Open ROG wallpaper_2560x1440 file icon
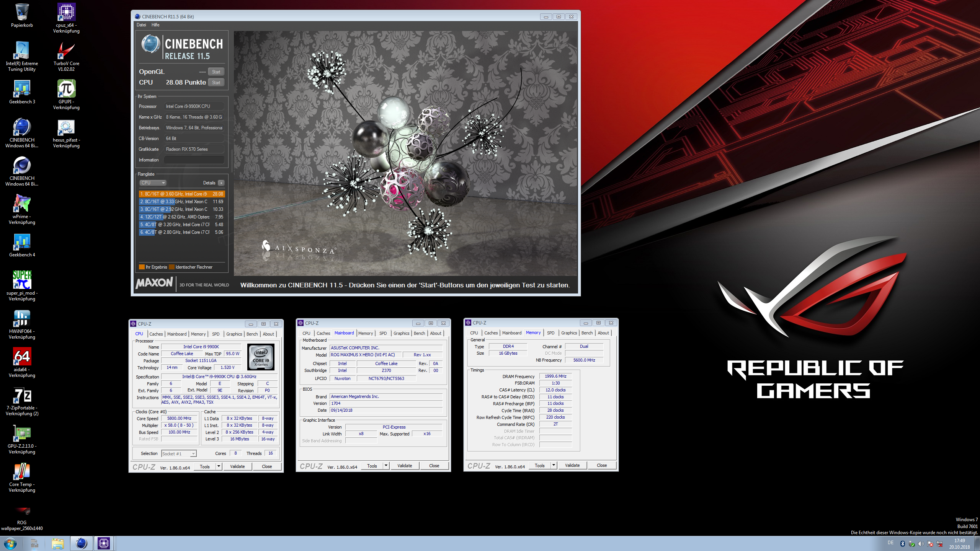Viewport: 980px width, 551px height. [x=22, y=518]
